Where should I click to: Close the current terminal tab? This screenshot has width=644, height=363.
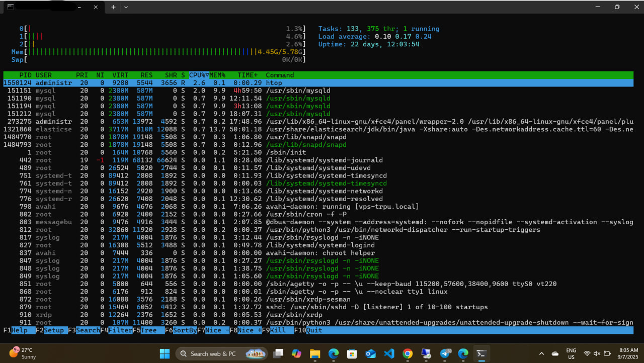96,7
